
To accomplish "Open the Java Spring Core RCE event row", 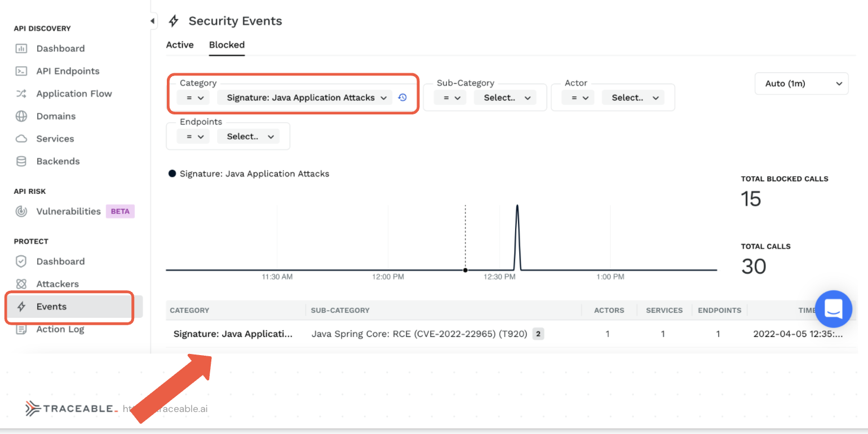I will 419,334.
